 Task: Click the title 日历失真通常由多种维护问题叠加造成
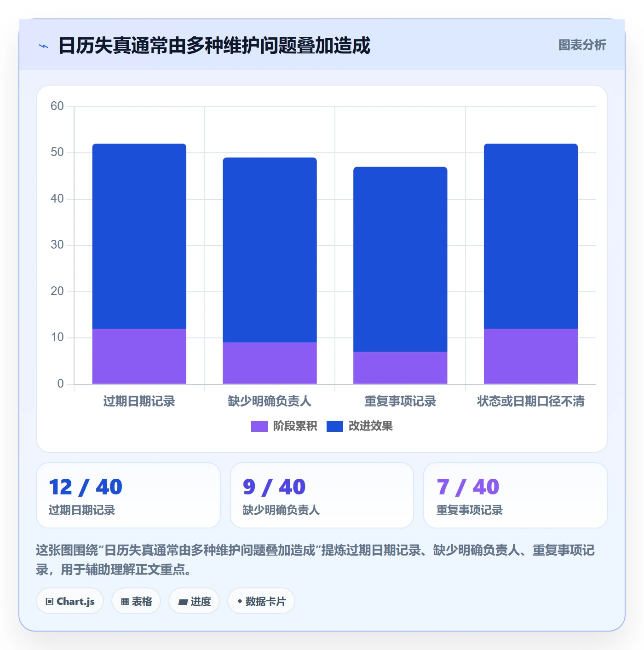pyautogui.click(x=214, y=46)
